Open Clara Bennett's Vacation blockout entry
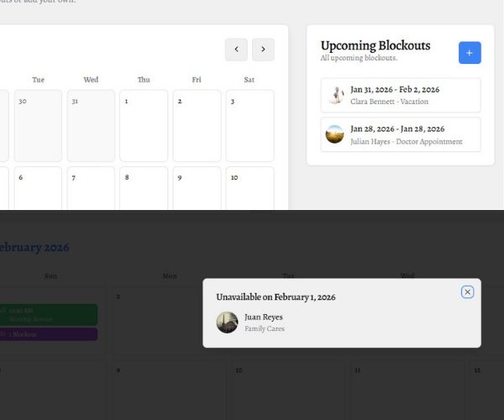This screenshot has height=420, width=504. click(x=400, y=95)
